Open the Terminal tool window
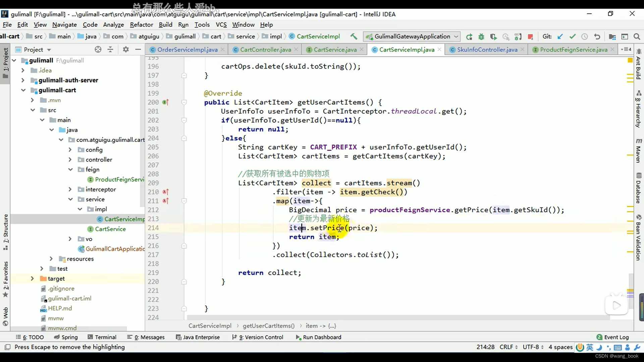The image size is (644, 362). click(x=102, y=337)
